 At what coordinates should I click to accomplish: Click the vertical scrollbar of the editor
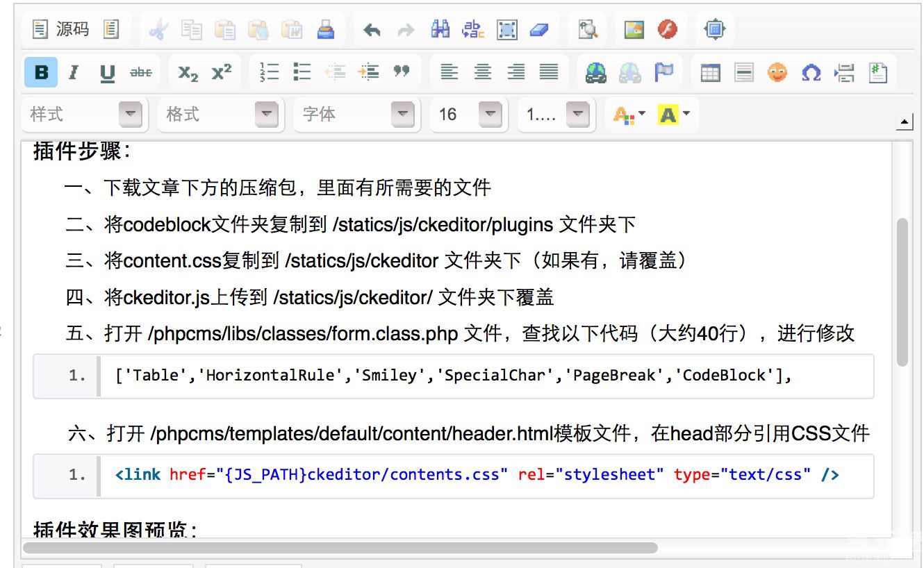click(x=902, y=292)
